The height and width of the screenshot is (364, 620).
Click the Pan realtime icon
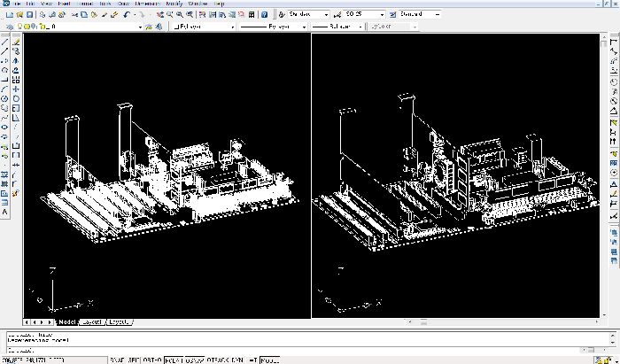click(160, 15)
